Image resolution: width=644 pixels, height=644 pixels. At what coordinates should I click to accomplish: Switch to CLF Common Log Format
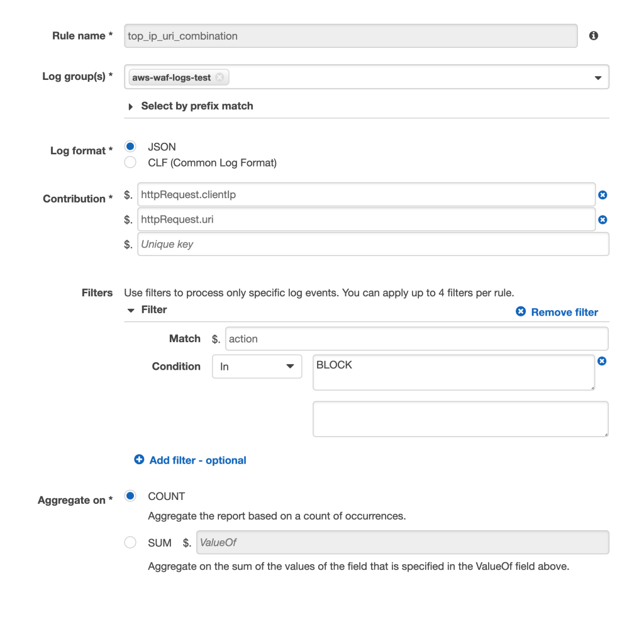click(130, 162)
